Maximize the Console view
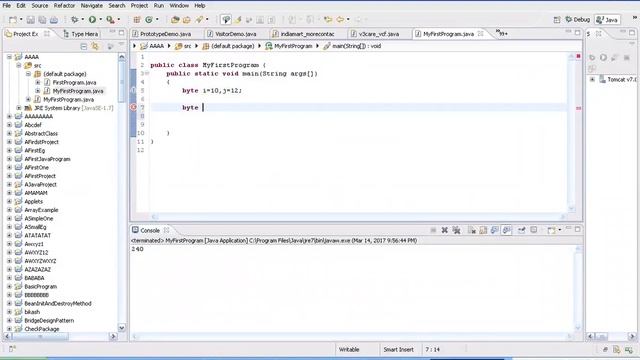The height and width of the screenshot is (360, 640). tap(577, 229)
